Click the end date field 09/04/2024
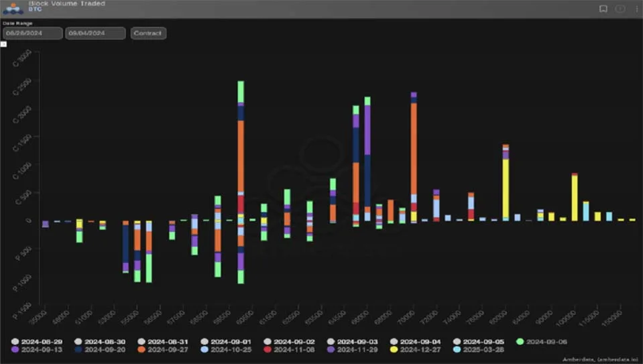643x364 pixels. click(x=96, y=34)
